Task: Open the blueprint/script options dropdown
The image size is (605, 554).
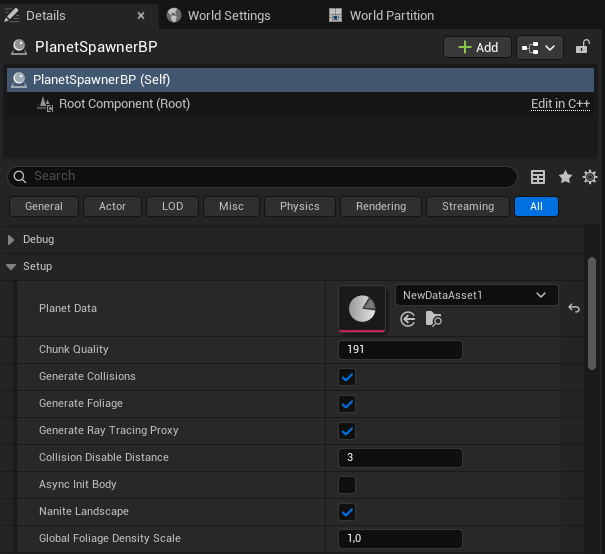Action: (539, 48)
